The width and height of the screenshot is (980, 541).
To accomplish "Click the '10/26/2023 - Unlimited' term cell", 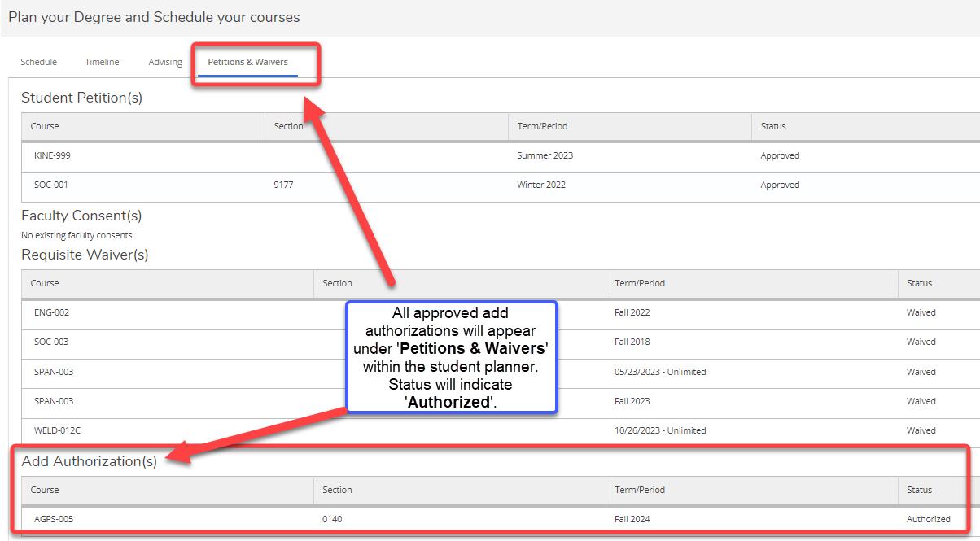I will tap(660, 430).
